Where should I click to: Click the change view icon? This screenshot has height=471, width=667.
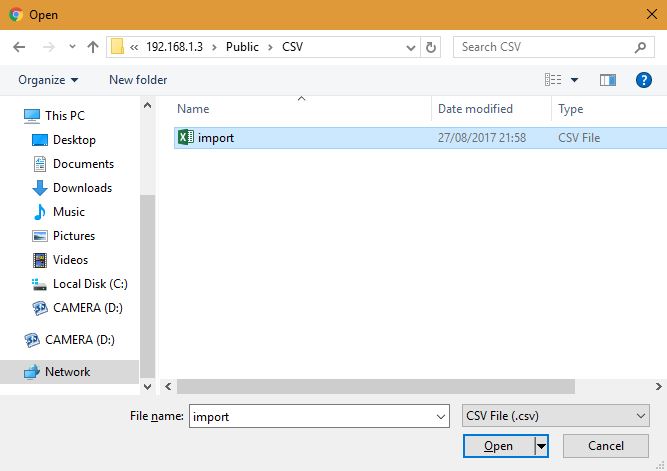coord(553,80)
